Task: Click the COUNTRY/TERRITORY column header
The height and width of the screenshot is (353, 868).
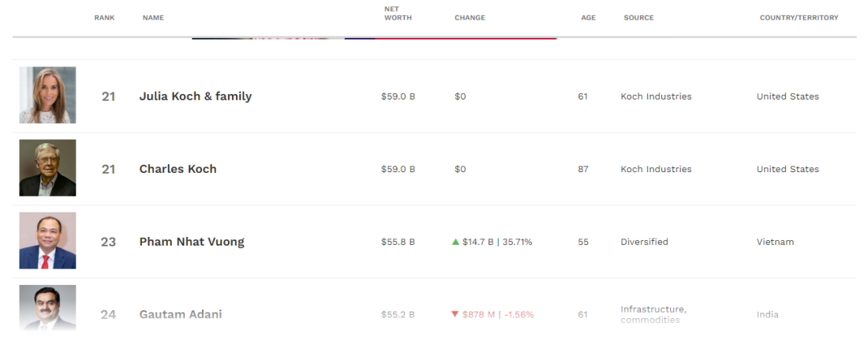Action: [x=799, y=17]
